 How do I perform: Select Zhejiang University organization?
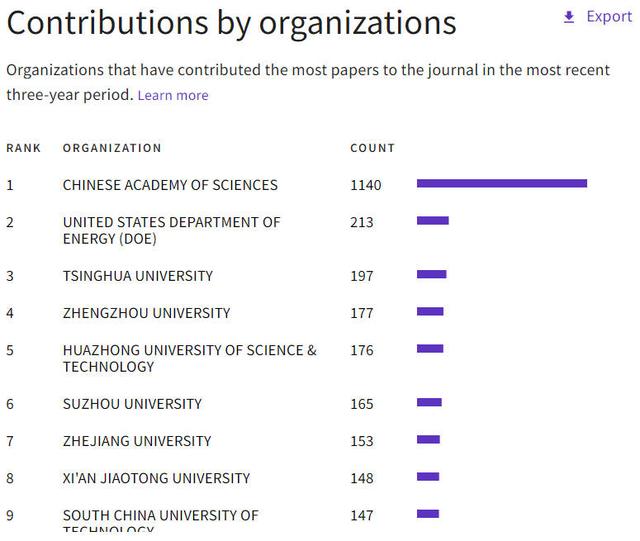click(137, 441)
